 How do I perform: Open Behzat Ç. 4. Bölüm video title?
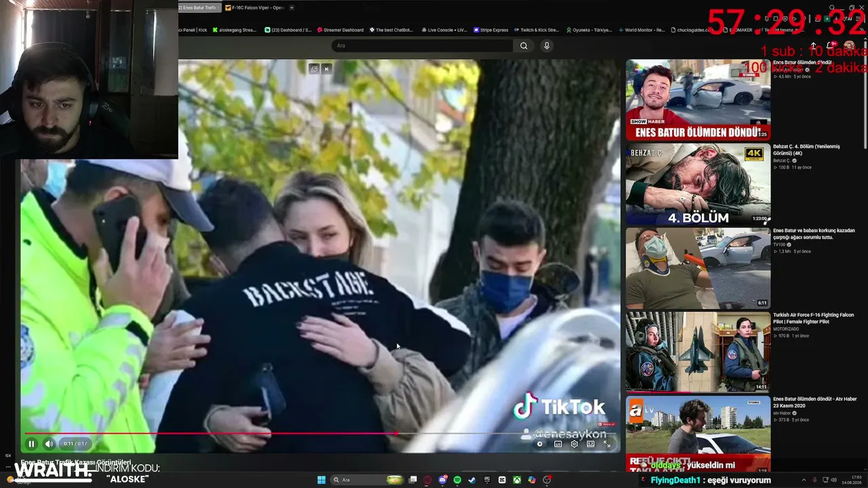(806, 150)
